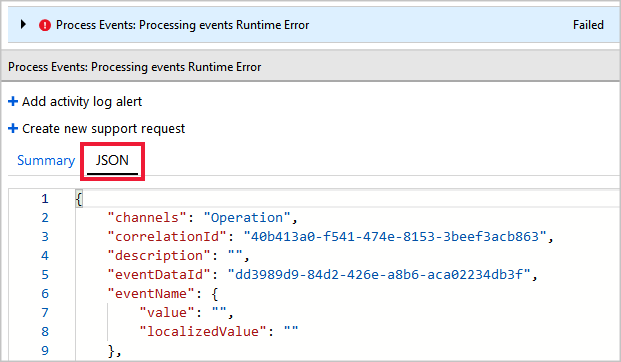Click the Failed status text

[588, 25]
